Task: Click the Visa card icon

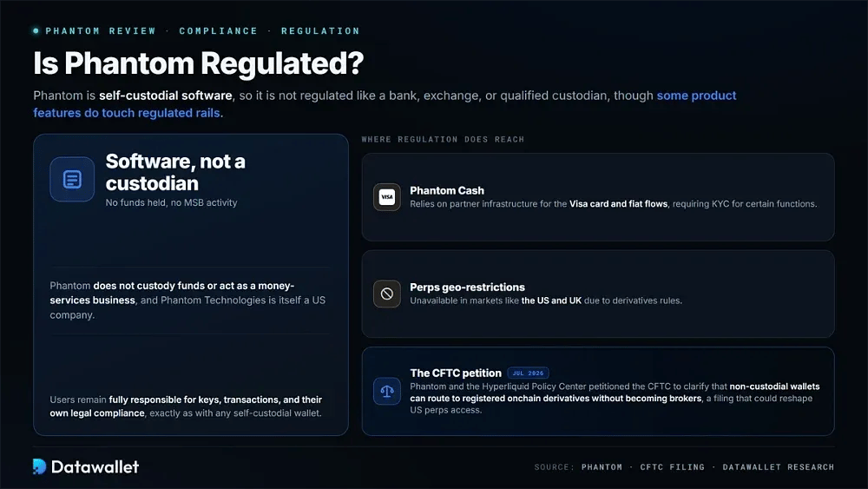Action: [x=387, y=196]
